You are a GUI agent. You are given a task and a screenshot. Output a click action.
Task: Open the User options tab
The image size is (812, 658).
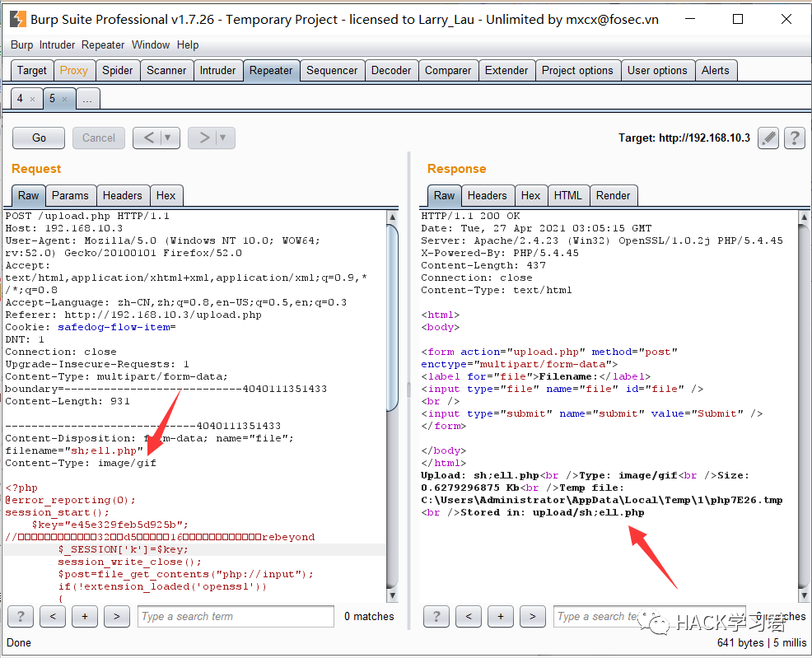click(x=657, y=70)
